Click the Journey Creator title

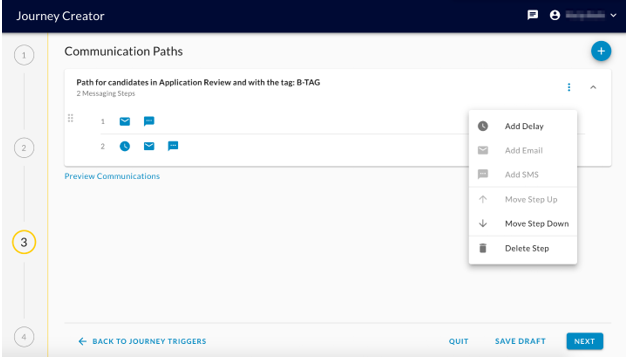(x=60, y=16)
